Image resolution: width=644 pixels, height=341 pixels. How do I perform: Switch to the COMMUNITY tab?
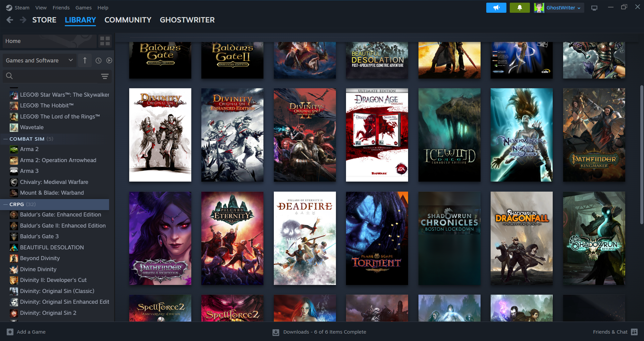128,20
